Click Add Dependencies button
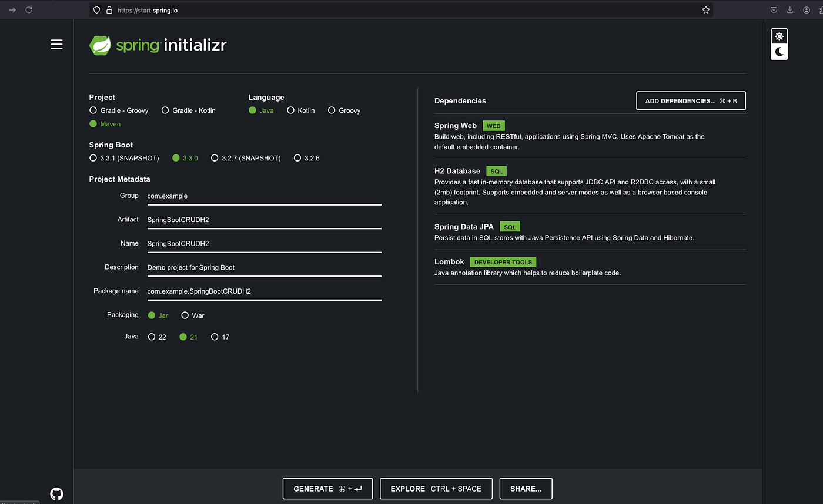The width and height of the screenshot is (823, 504). click(x=691, y=101)
